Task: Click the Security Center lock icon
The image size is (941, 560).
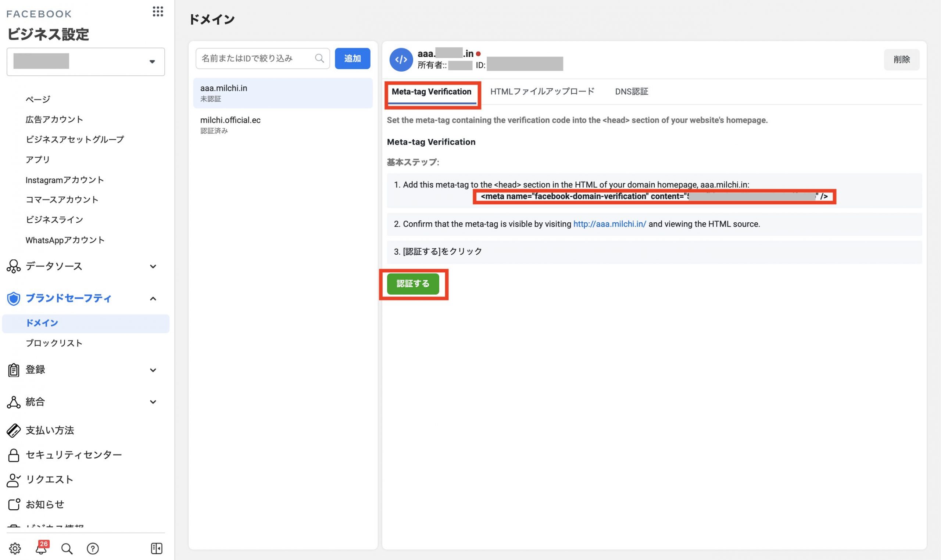Action: pos(14,455)
